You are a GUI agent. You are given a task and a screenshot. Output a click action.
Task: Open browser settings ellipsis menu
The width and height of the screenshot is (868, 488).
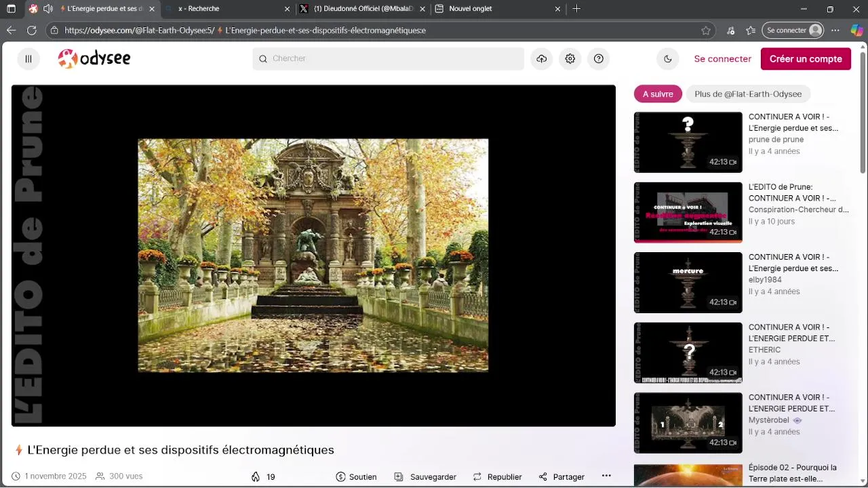tap(835, 30)
